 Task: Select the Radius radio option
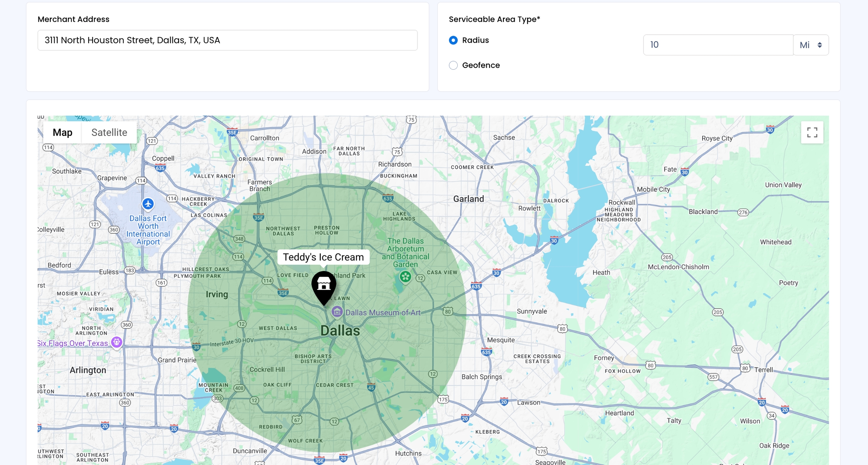(453, 40)
